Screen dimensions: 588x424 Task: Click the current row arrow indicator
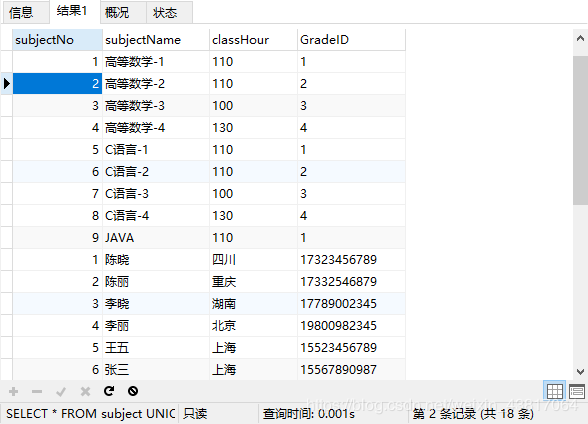tap(6, 83)
